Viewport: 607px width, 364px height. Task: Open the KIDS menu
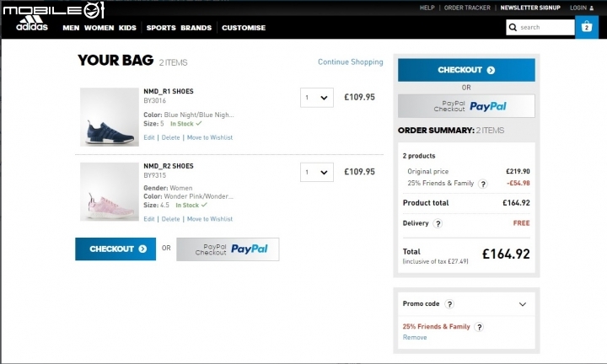click(127, 28)
